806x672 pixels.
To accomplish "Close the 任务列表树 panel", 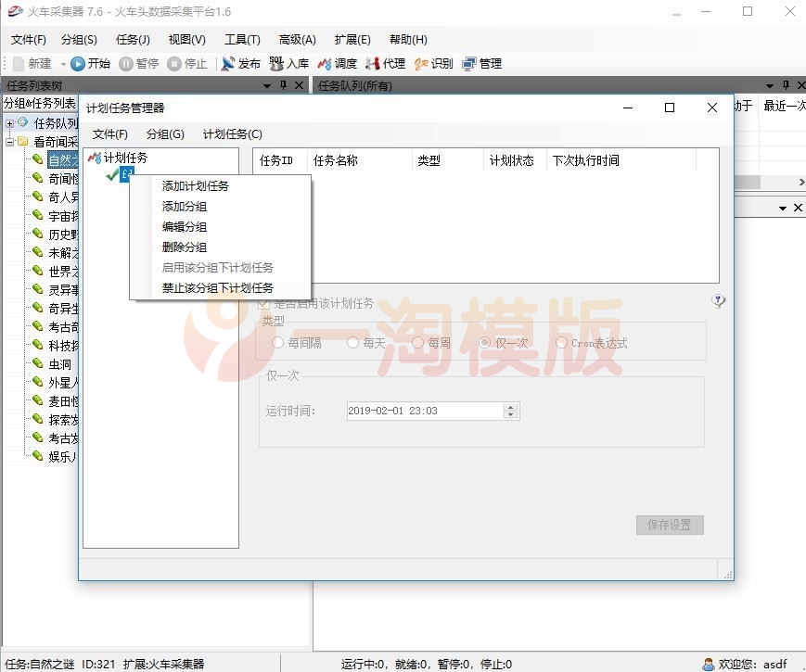I will point(299,85).
